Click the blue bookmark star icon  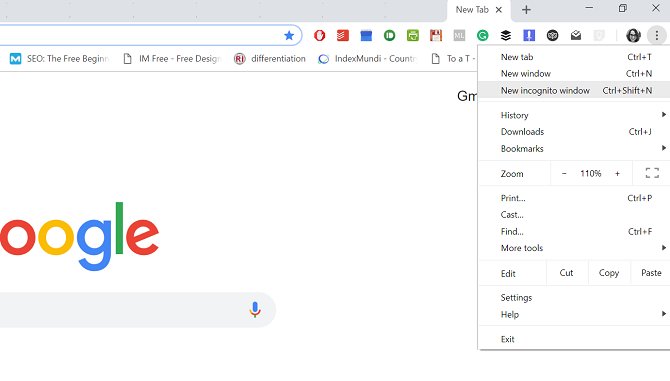pyautogui.click(x=289, y=35)
